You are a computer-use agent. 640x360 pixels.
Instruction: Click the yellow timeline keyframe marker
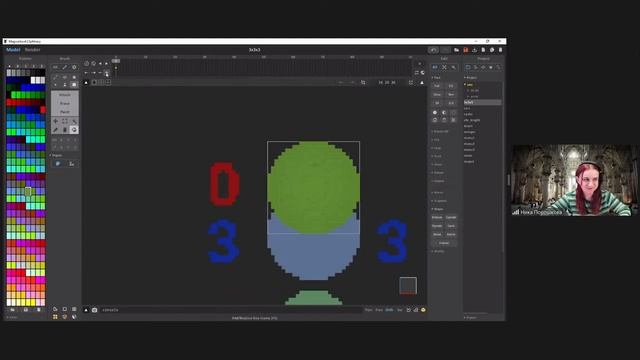(x=116, y=68)
